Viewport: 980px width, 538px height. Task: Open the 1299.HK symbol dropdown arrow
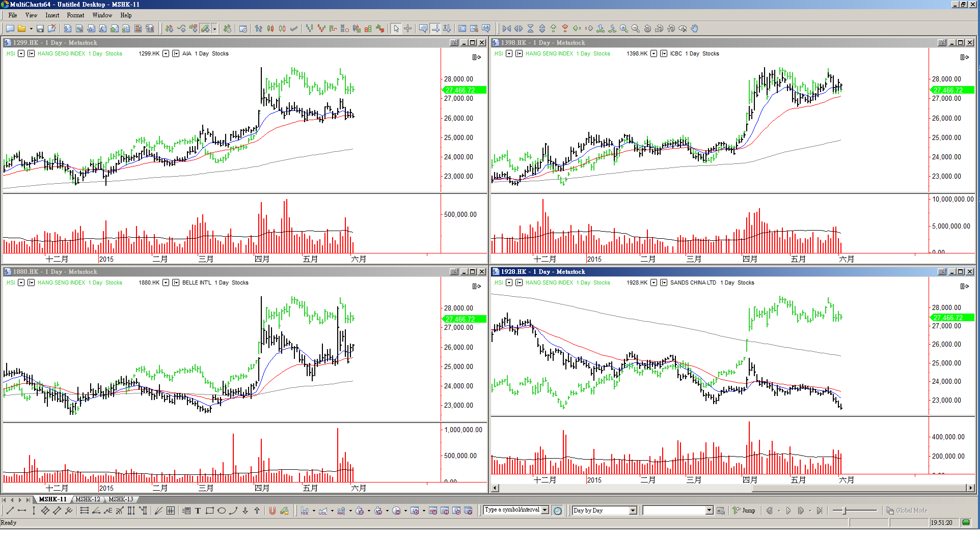click(166, 53)
